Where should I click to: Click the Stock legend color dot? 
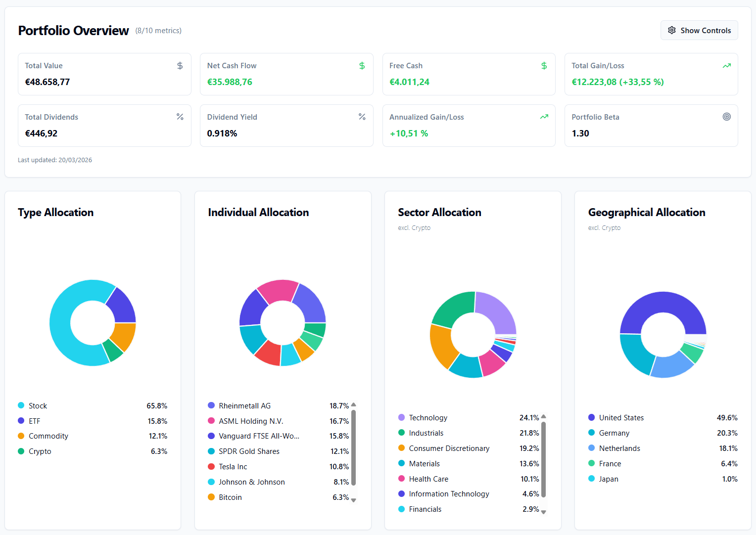21,405
